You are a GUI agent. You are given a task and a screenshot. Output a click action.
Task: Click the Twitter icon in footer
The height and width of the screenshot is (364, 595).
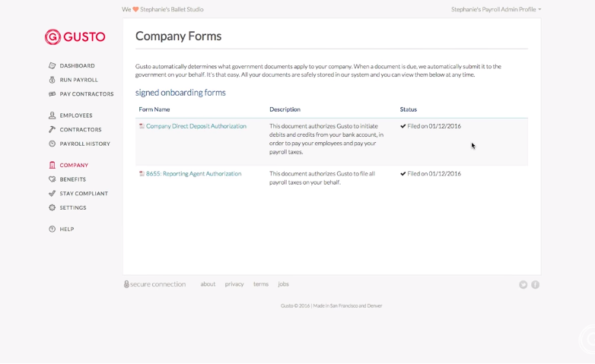[x=523, y=285]
